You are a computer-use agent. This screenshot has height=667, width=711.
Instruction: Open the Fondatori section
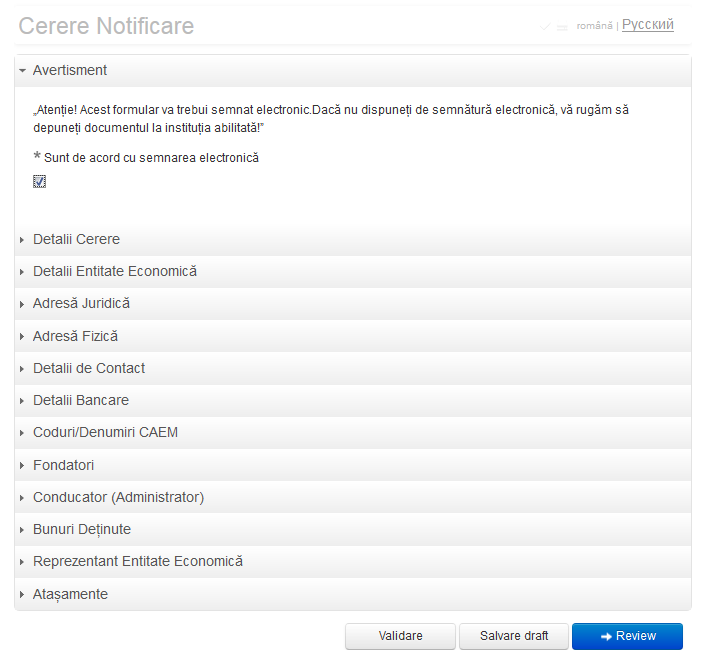(63, 465)
